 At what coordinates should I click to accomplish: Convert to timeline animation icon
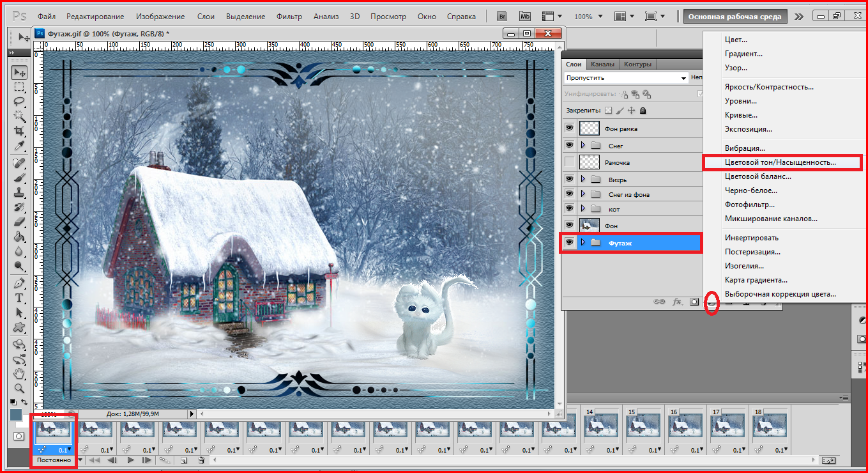[x=829, y=460]
